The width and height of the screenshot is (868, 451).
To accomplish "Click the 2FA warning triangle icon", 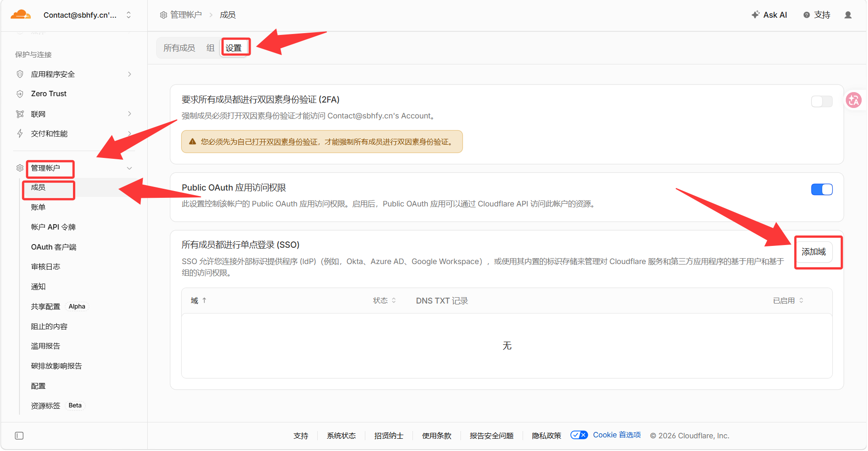I will [193, 142].
